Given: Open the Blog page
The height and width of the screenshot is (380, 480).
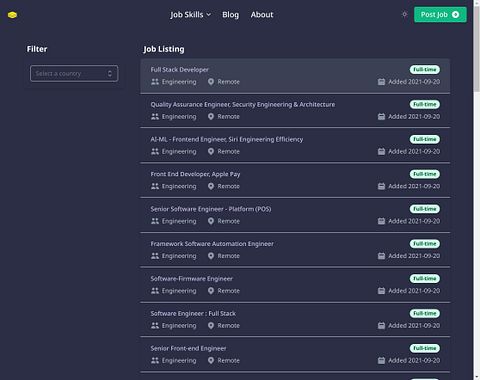Looking at the screenshot, I should click(230, 15).
